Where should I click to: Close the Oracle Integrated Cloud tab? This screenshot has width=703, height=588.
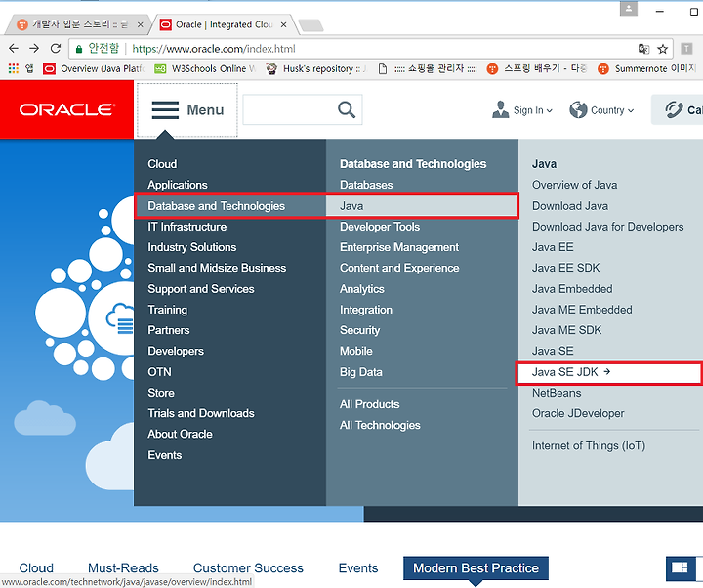coord(283,24)
